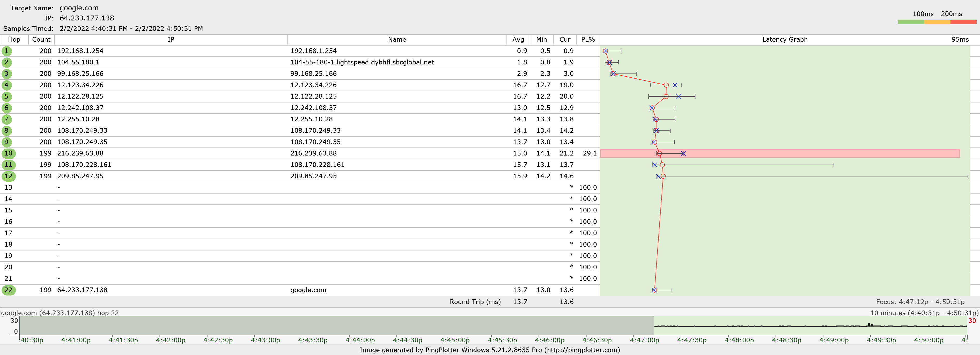Select the hop 9 green circle
The image size is (980, 355).
[x=6, y=142]
